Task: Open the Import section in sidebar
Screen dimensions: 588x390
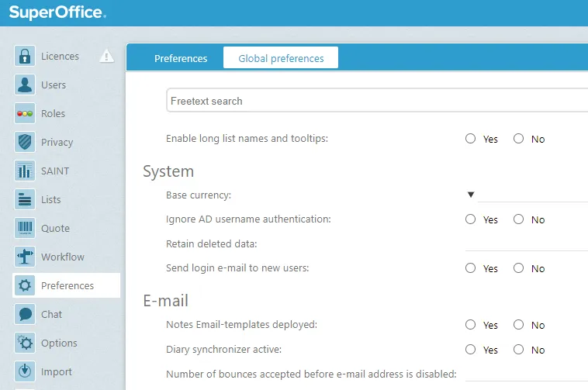Action: [x=57, y=372]
